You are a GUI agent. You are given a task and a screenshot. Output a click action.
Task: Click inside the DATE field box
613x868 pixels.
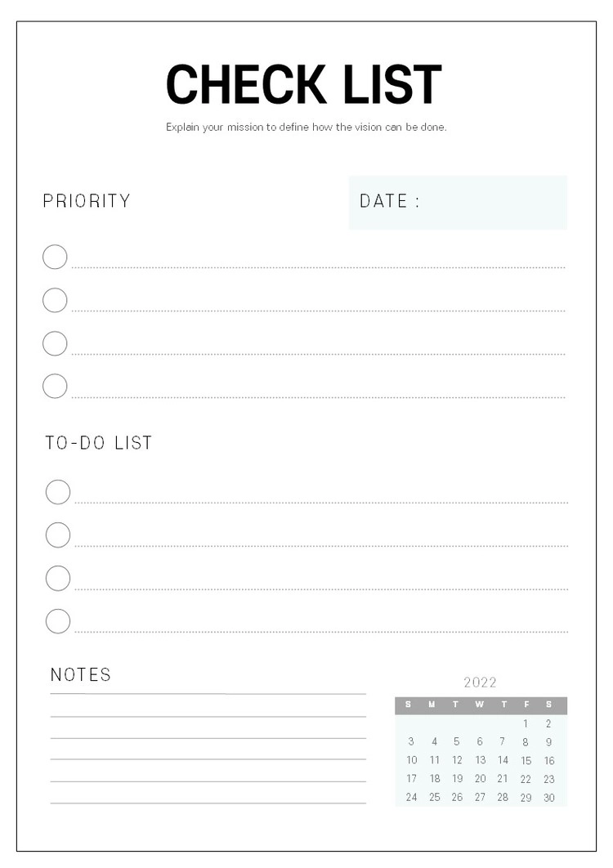pyautogui.click(x=490, y=203)
